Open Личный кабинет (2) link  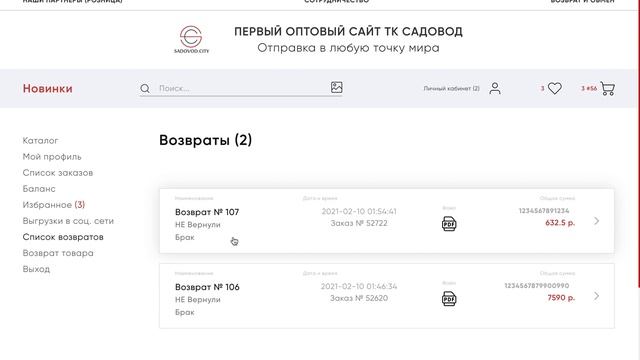451,88
